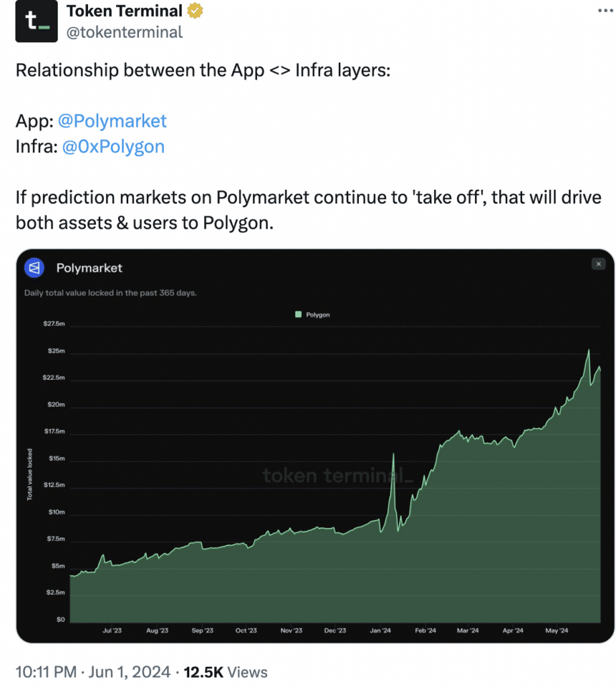
Task: Click the blue Polymarket logo in chart
Action: coord(34,268)
